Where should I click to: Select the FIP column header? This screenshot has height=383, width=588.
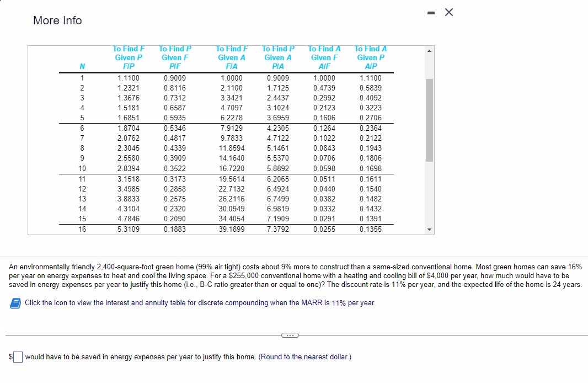[x=129, y=66]
